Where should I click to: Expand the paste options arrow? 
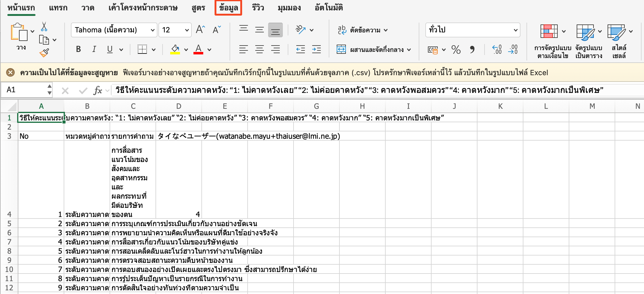click(32, 31)
